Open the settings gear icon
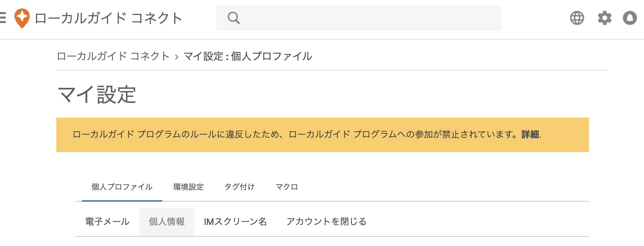The height and width of the screenshot is (246, 644). click(604, 18)
